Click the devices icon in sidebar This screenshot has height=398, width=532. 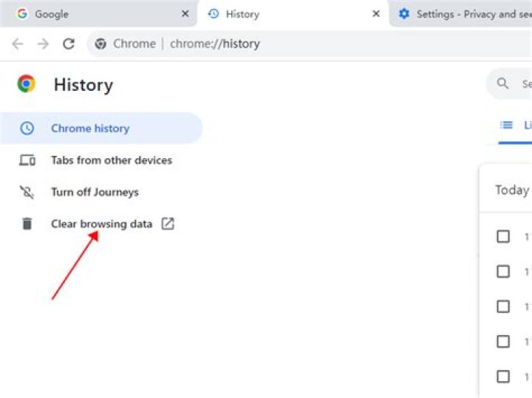27,160
